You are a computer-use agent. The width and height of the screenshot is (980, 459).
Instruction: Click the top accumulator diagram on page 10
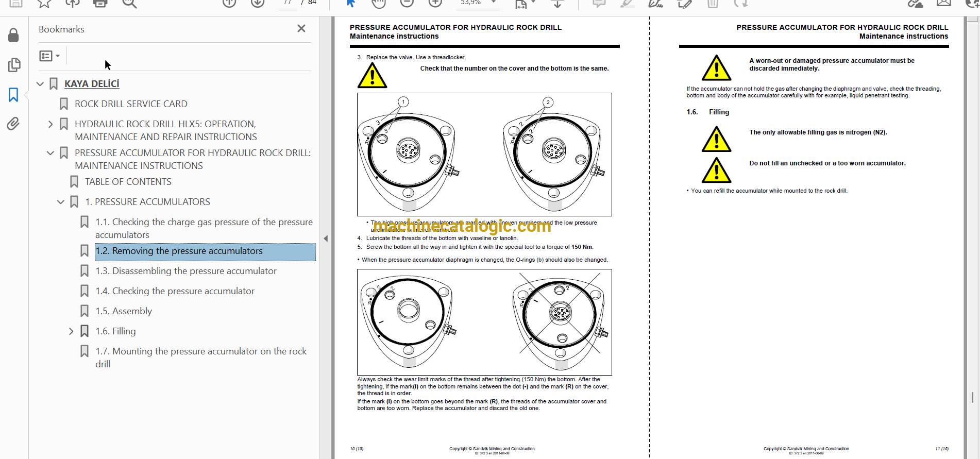pyautogui.click(x=484, y=155)
